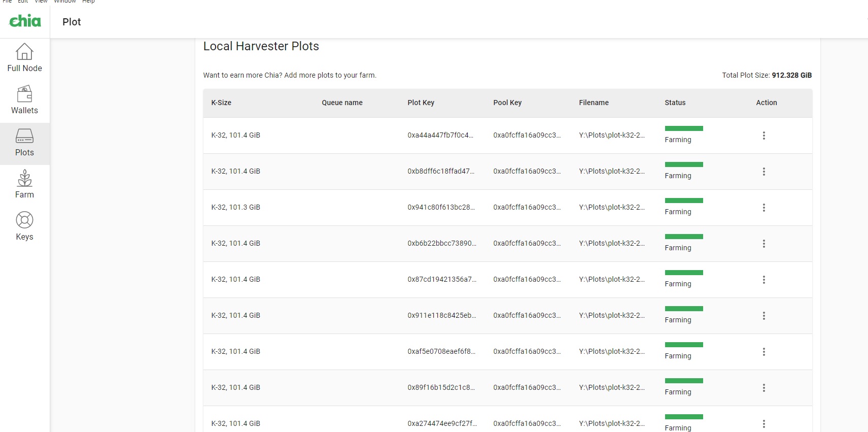Select plot key 0x89f16b15d2c1c8
The height and width of the screenshot is (432, 868).
(441, 387)
